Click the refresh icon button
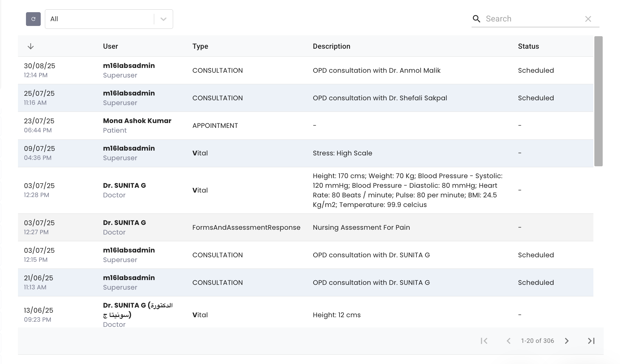The image size is (620, 364). [x=33, y=19]
